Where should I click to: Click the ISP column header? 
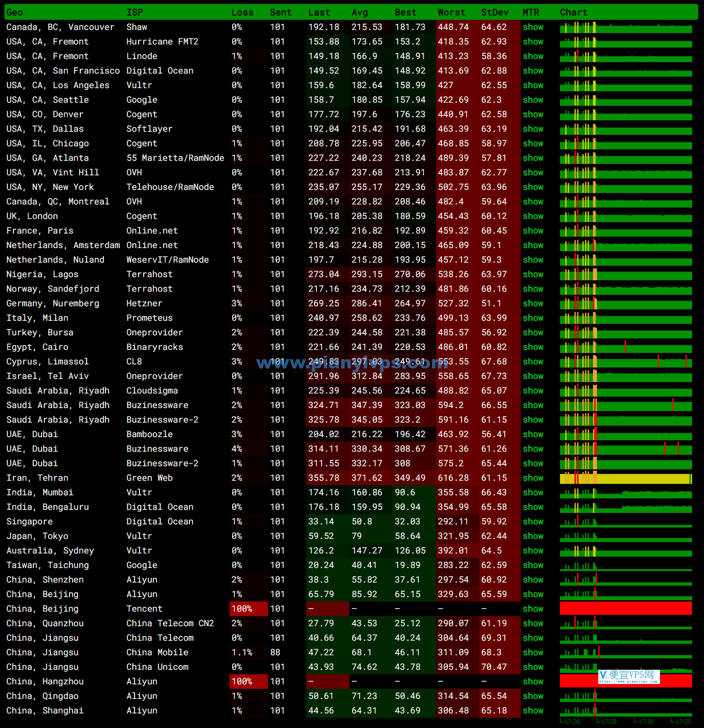[x=134, y=12]
